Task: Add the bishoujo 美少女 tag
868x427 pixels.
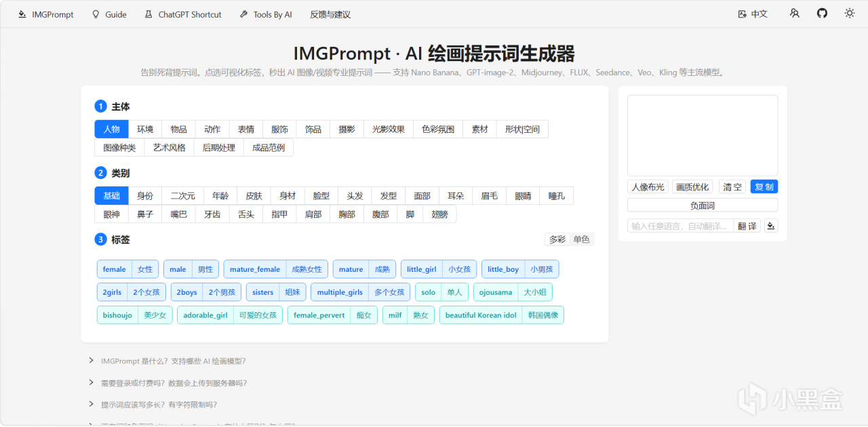Action: [x=134, y=315]
